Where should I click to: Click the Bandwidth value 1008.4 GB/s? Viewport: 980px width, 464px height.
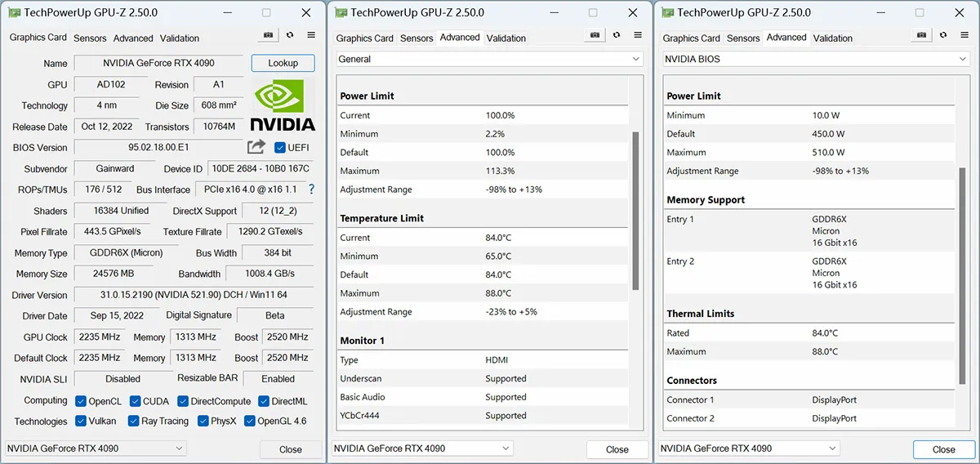[x=269, y=274]
